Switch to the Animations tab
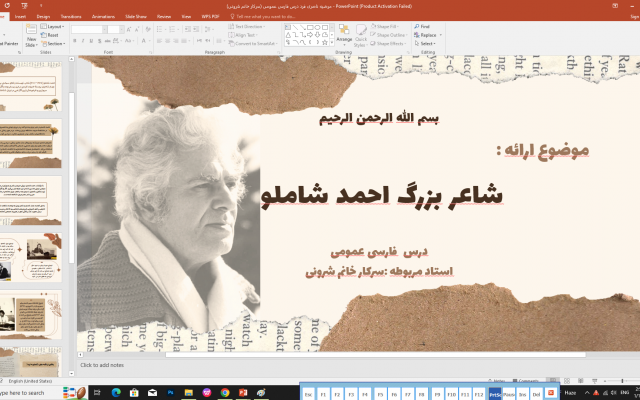This screenshot has height=400, width=640. pos(103,16)
